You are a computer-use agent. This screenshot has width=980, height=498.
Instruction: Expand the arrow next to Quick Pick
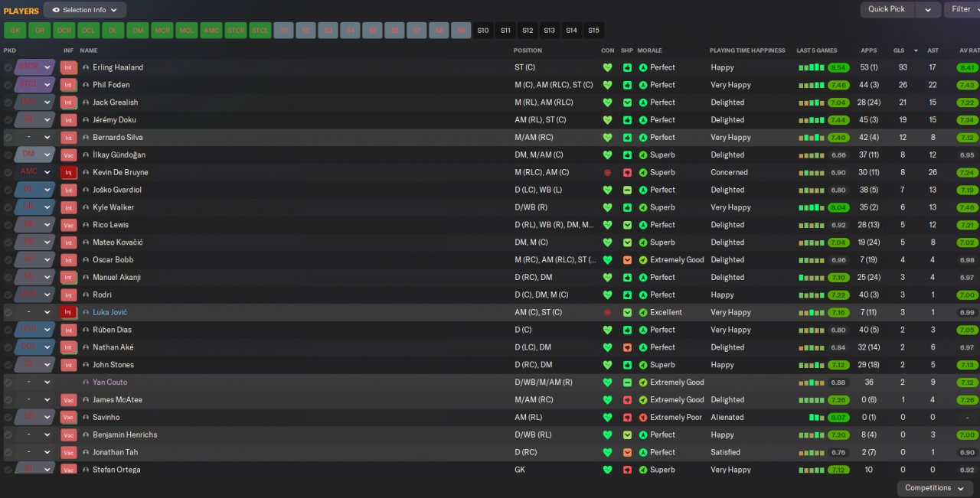(x=928, y=9)
